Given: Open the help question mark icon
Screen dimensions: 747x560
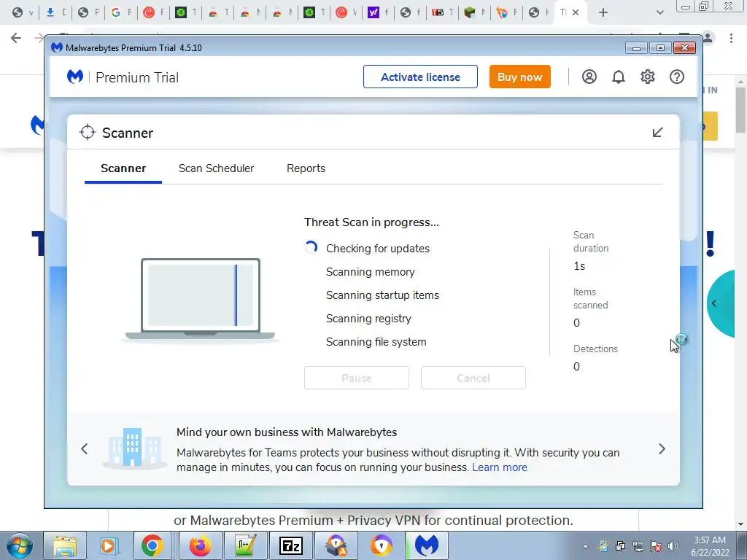Looking at the screenshot, I should (x=676, y=77).
